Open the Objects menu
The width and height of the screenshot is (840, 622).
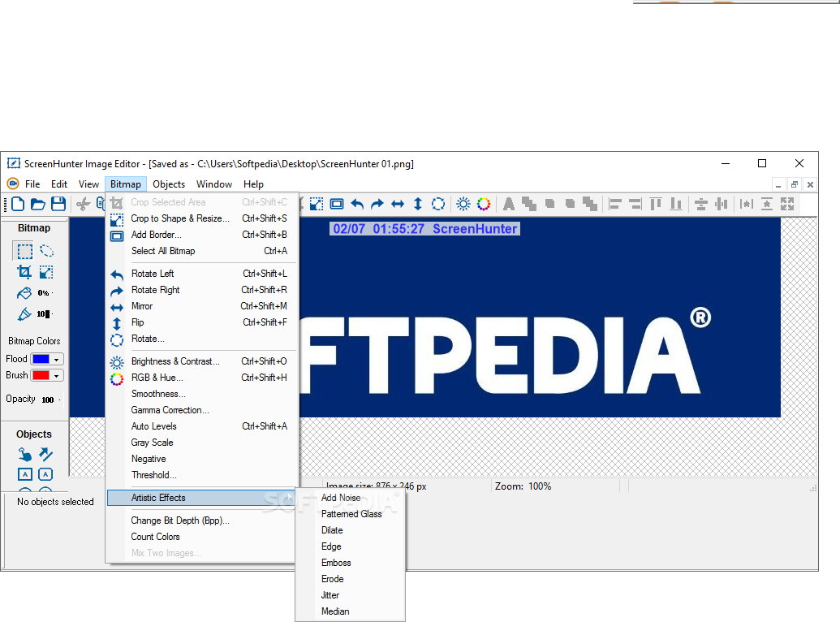[169, 184]
